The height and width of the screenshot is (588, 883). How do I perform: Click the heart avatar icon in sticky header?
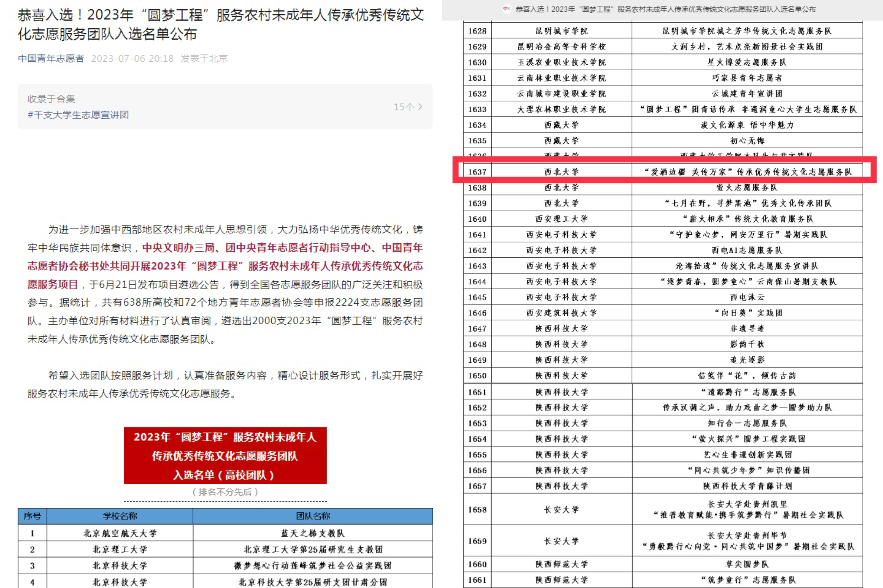click(x=507, y=9)
